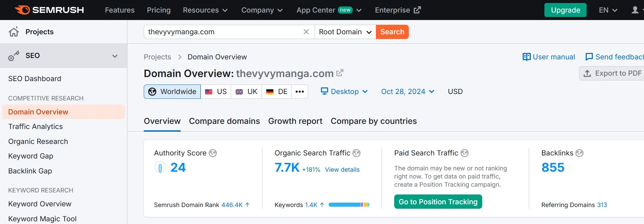Click the User manual book icon

[526, 57]
